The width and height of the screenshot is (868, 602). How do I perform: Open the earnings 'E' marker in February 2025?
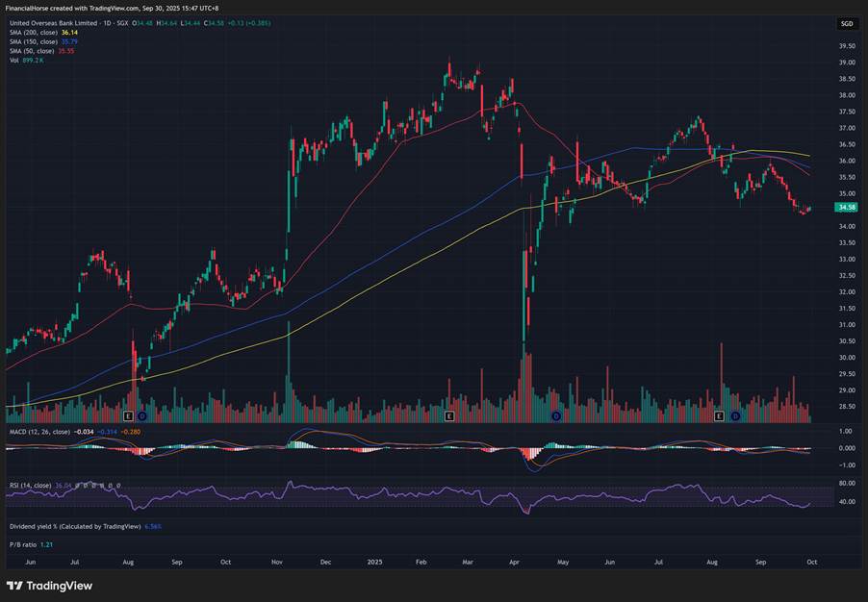449,416
